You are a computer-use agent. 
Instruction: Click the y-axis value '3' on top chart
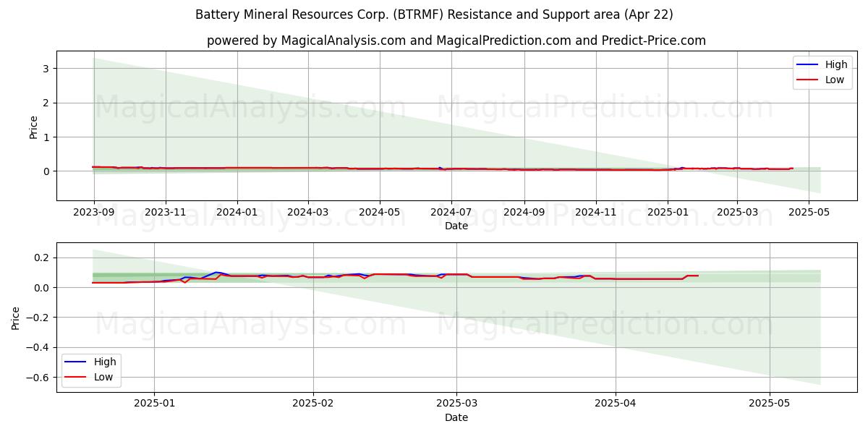coord(48,69)
